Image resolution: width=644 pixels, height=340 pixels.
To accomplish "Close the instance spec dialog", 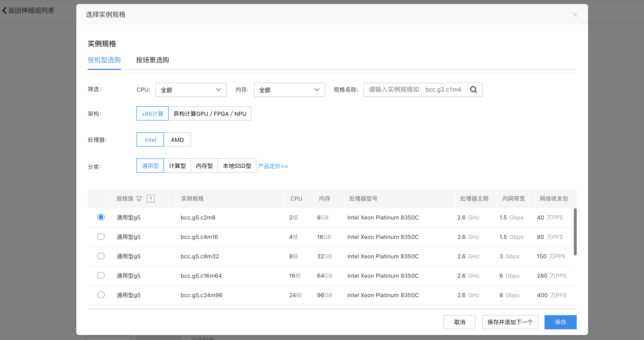I will coord(575,14).
